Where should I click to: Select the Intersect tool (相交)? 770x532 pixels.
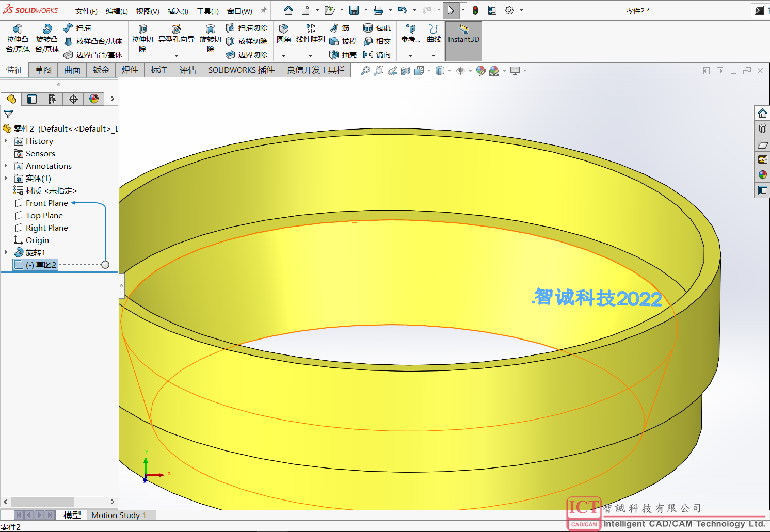coord(377,41)
